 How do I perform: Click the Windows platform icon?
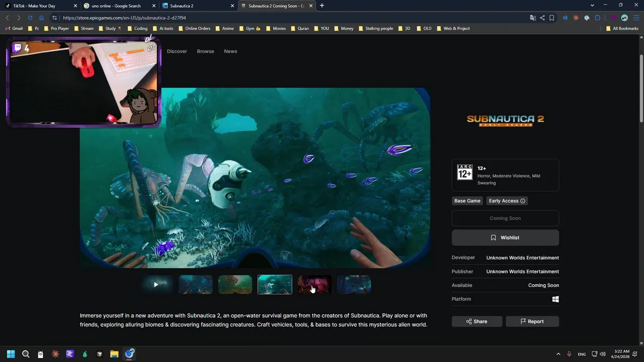555,299
